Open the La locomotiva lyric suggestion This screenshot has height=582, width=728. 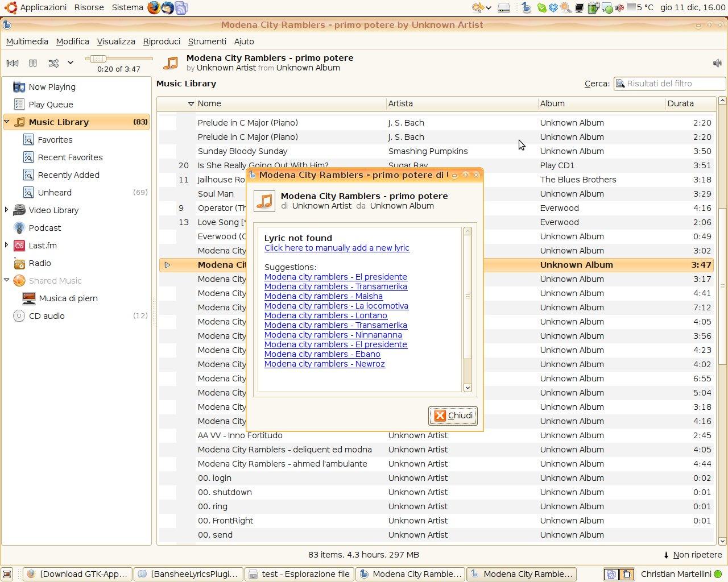tap(336, 306)
